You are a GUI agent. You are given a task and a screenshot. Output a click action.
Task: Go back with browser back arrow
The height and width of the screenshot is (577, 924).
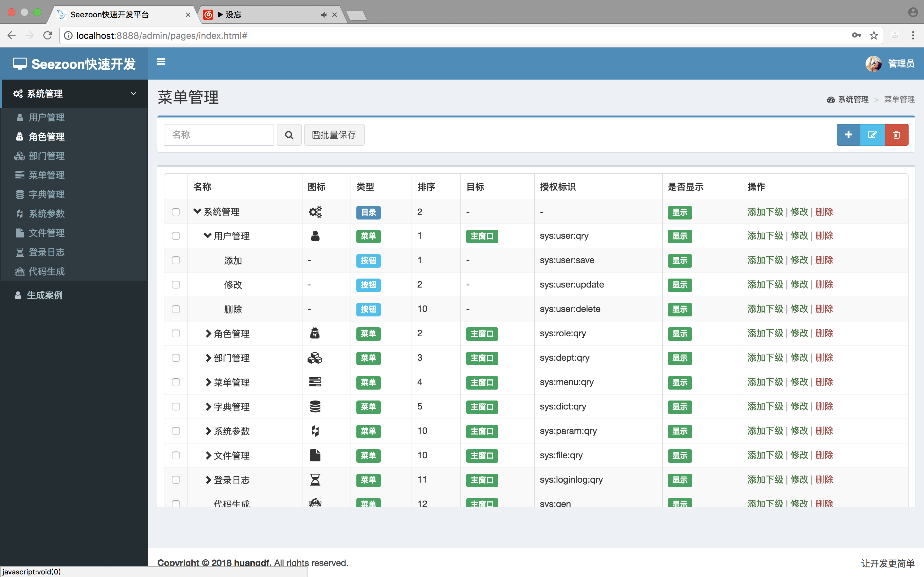click(x=12, y=36)
